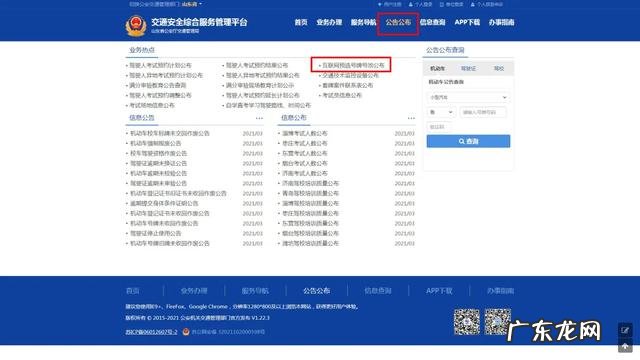Screen dimensions: 640x360
Task: Open 机动车强制报废公告 entry
Action: pos(156,143)
